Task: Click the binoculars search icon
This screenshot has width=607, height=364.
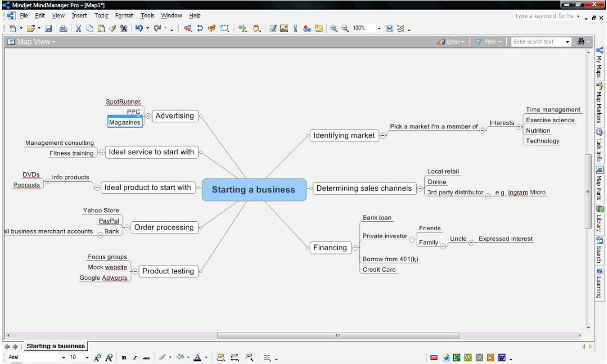Action: tap(581, 42)
